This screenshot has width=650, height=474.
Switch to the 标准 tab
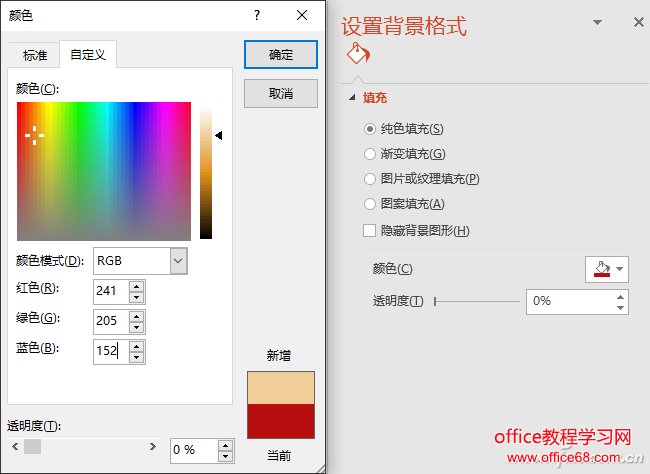tap(35, 55)
